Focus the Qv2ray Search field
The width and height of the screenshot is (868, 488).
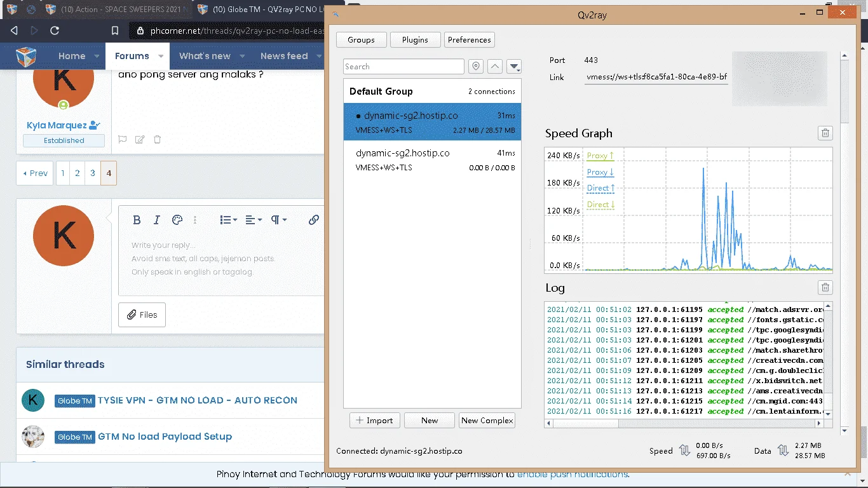pos(404,67)
